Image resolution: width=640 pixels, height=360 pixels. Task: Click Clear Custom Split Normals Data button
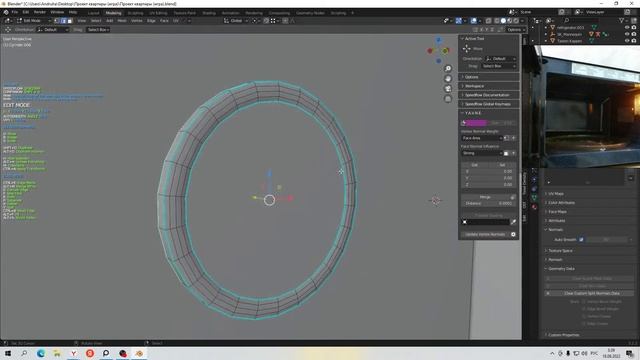(x=589, y=293)
